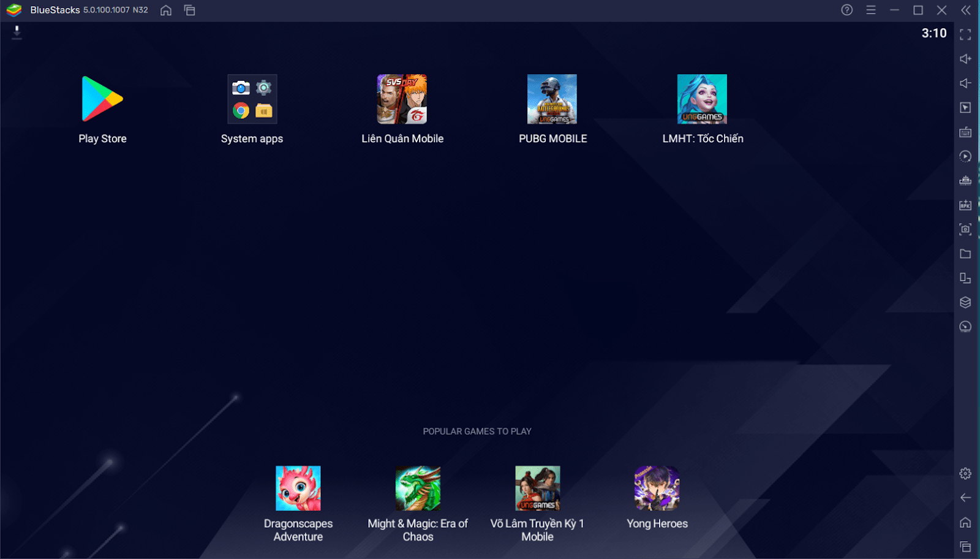Launch PUBG MOBILE
This screenshot has height=559, width=980.
tap(552, 99)
